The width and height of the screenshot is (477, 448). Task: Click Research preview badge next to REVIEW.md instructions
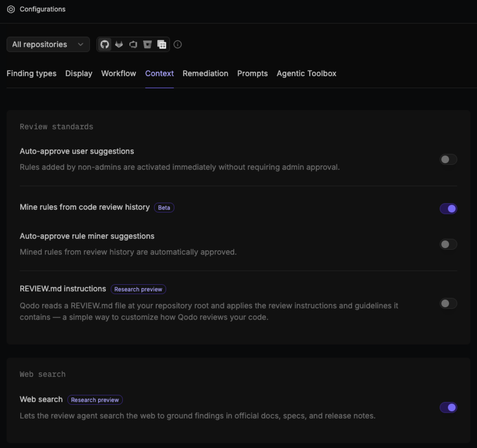point(138,289)
